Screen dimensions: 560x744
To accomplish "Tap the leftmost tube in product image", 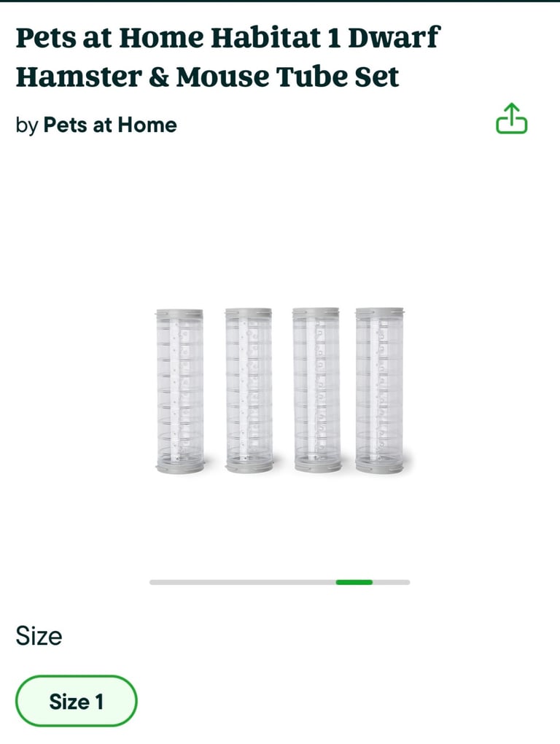I will (x=179, y=390).
